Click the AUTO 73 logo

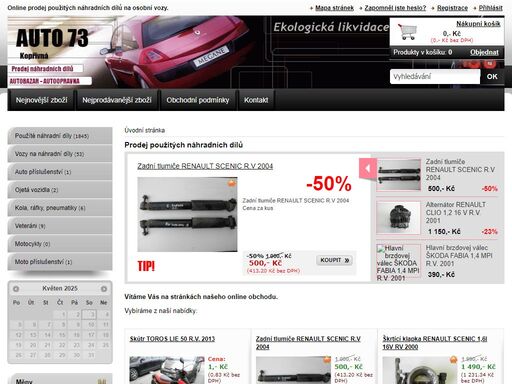[x=52, y=38]
